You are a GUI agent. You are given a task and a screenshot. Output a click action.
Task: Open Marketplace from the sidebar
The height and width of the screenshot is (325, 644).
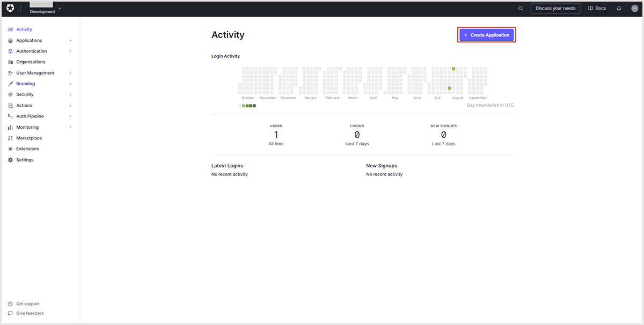click(x=29, y=138)
